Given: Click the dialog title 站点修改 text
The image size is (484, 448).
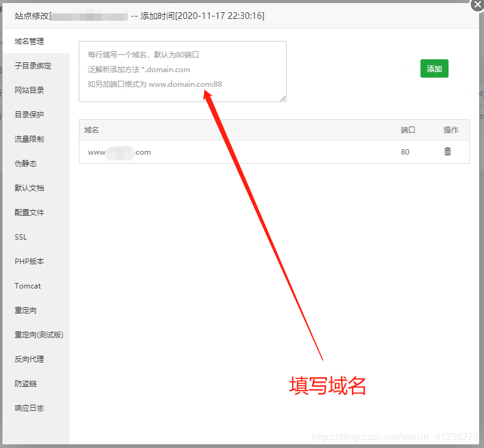Looking at the screenshot, I should coord(31,16).
